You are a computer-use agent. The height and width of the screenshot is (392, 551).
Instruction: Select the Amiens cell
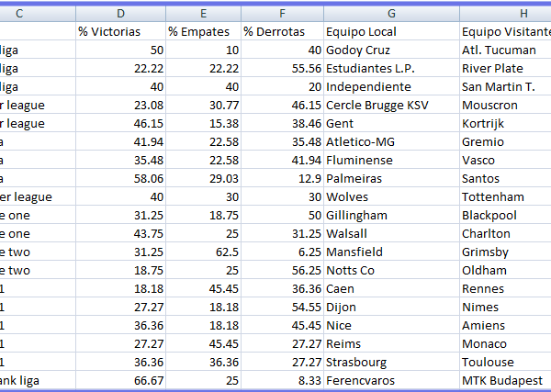click(505, 325)
